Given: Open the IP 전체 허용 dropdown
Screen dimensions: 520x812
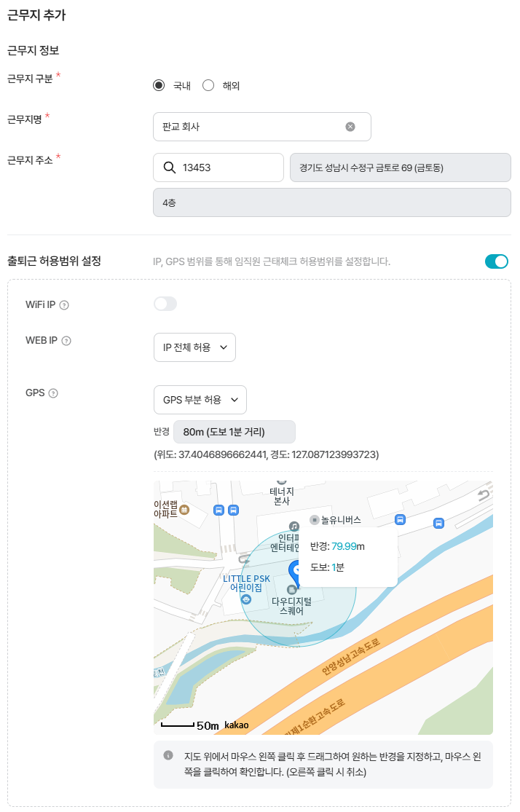Looking at the screenshot, I should coord(194,347).
